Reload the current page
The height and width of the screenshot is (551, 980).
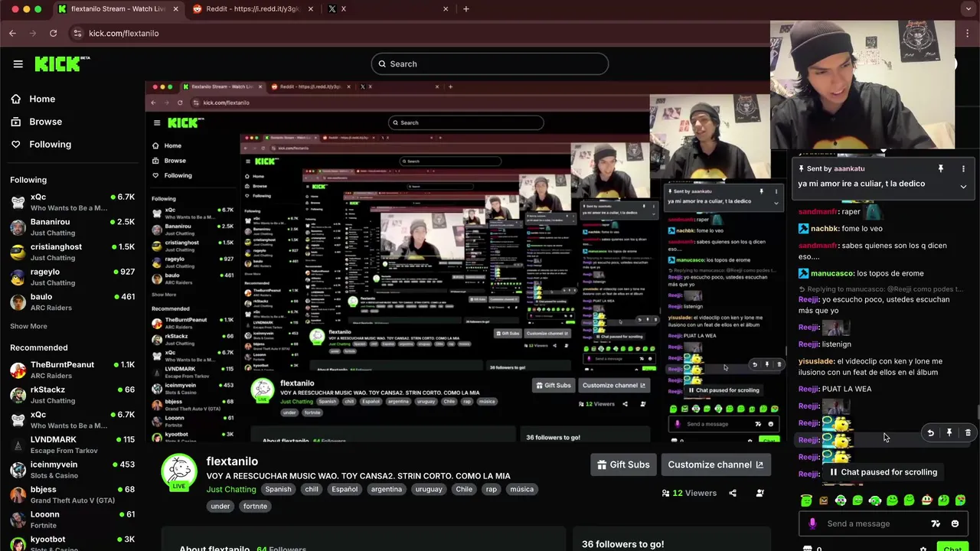[53, 33]
